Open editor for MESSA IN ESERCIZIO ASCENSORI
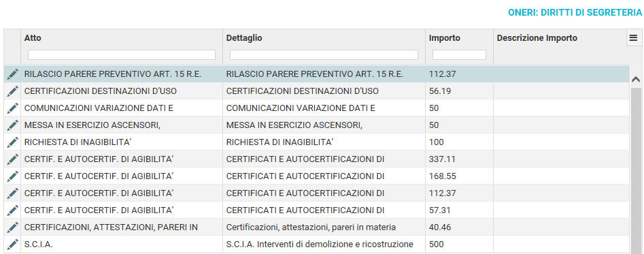Screen dimensions: 644x254 point(13,125)
